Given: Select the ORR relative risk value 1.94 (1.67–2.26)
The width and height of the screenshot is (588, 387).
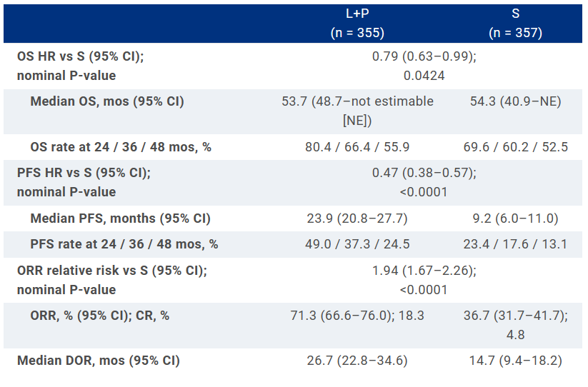Looking at the screenshot, I should [424, 271].
